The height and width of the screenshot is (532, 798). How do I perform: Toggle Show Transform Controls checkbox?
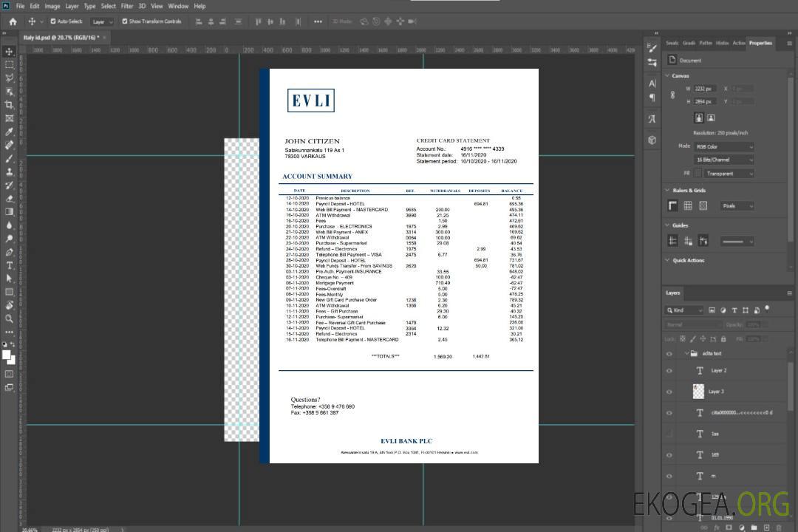point(125,21)
